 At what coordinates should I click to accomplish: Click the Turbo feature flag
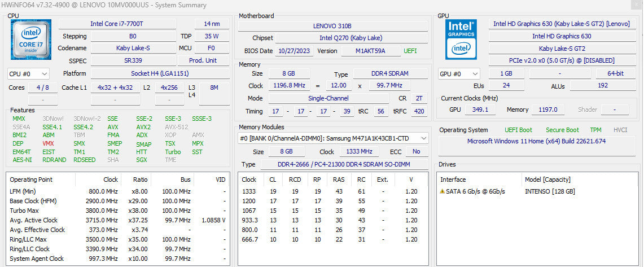[173, 152]
